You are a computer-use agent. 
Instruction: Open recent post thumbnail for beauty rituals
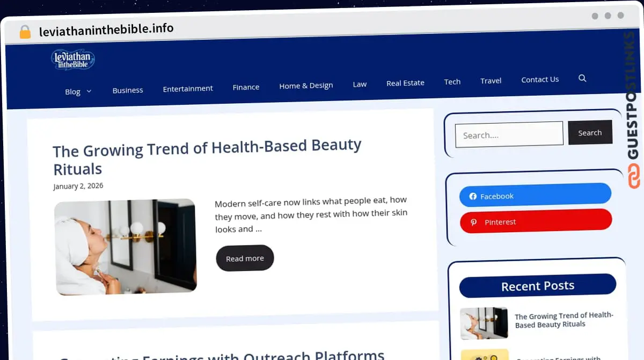(484, 323)
